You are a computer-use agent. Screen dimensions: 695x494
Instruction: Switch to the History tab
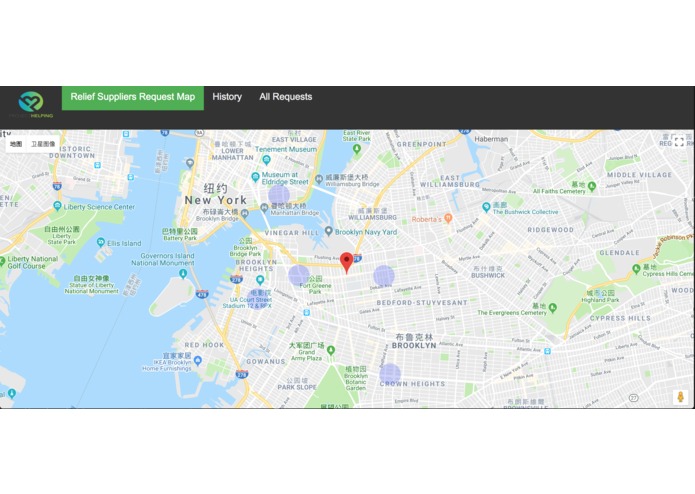227,97
